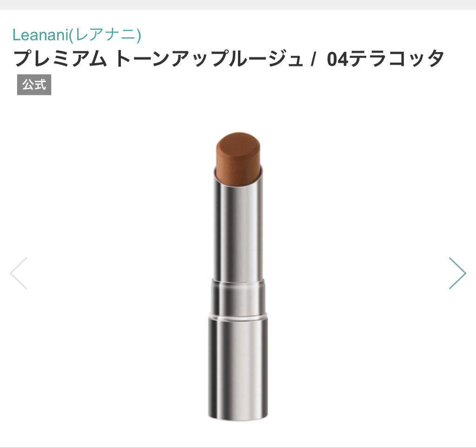Viewport: 476px width, 448px height.
Task: Open the Leanani(レアナニ) brand page link
Action: tap(77, 34)
